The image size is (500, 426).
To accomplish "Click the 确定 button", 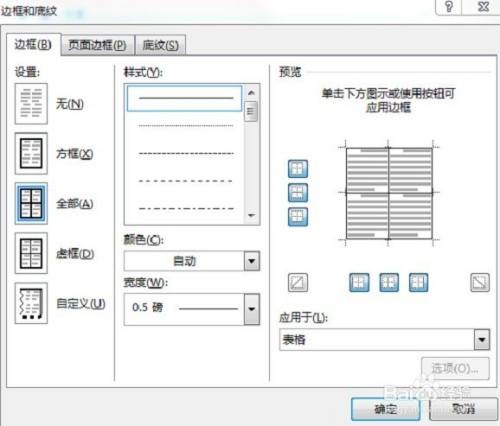I will click(385, 409).
